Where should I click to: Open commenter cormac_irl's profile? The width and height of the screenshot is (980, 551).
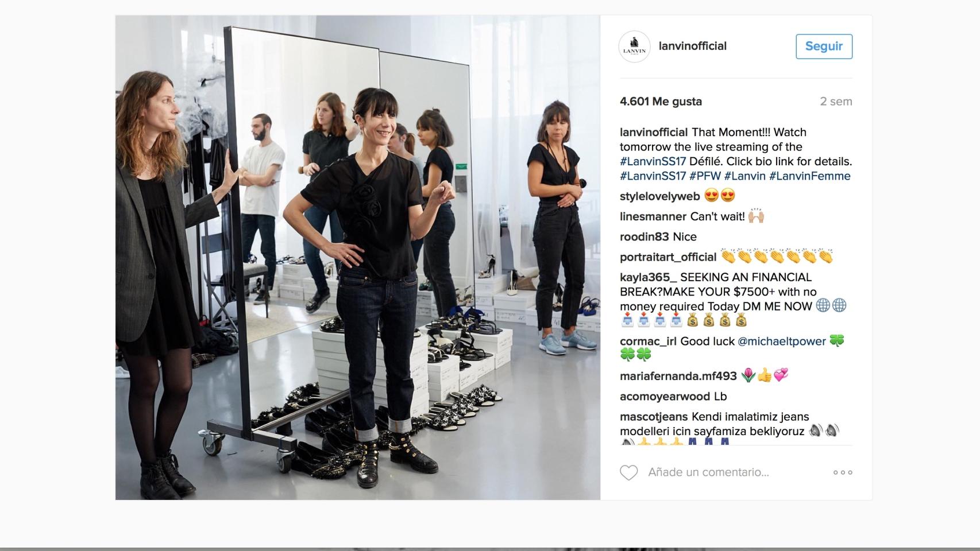click(649, 342)
